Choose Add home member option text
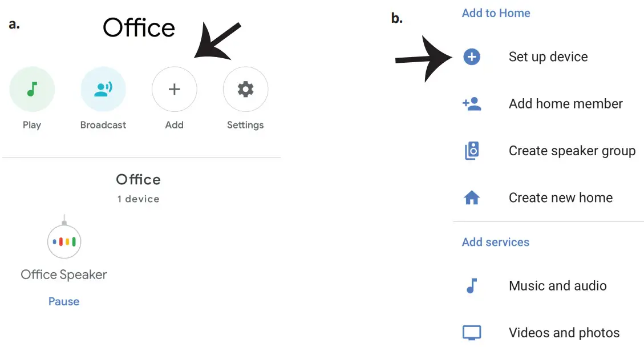The width and height of the screenshot is (644, 347). [565, 104]
